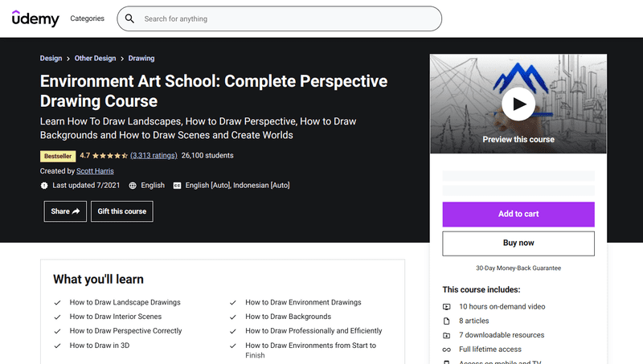Click the 4.7 rating number

coord(85,156)
